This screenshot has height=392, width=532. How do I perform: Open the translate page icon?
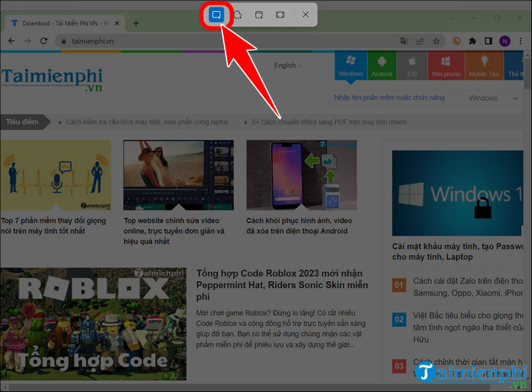tap(404, 41)
